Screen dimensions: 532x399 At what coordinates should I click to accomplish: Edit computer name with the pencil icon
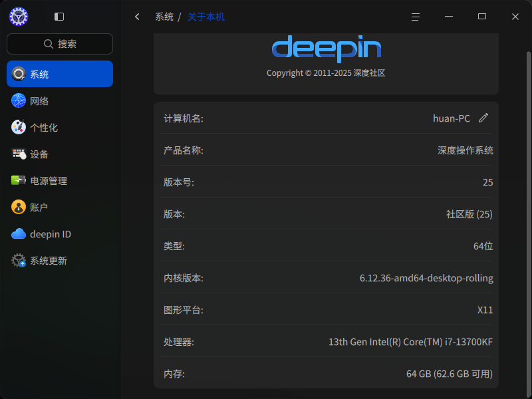[483, 118]
